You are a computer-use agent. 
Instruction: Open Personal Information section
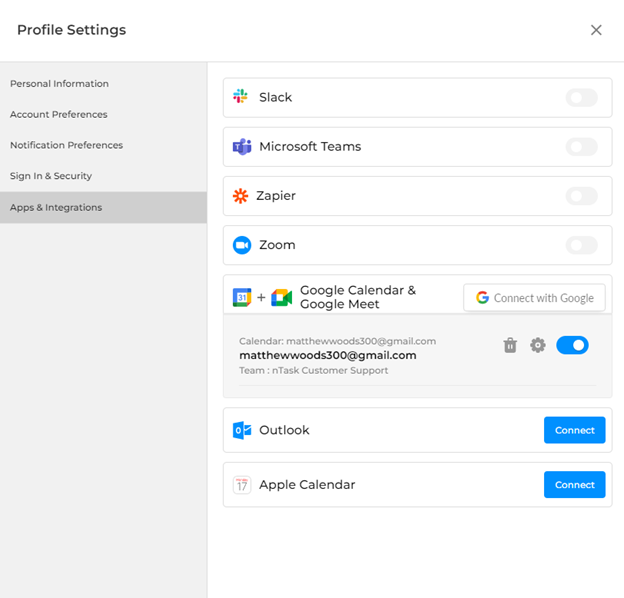59,84
